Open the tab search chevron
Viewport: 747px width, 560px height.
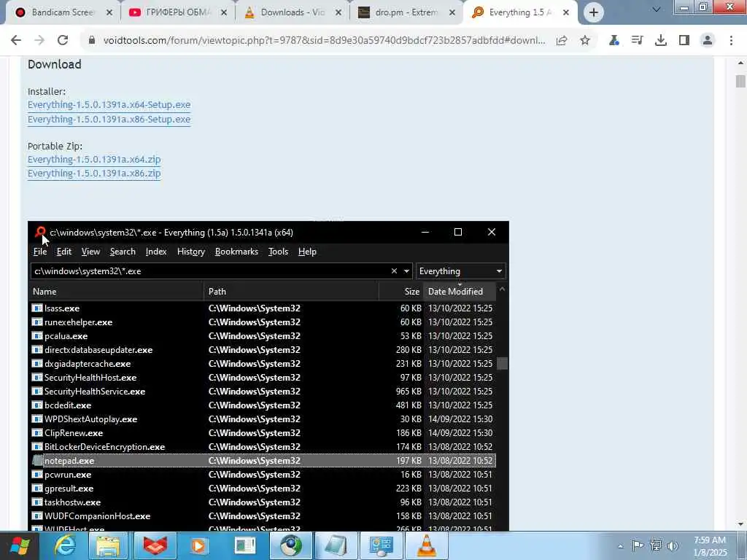tap(656, 9)
